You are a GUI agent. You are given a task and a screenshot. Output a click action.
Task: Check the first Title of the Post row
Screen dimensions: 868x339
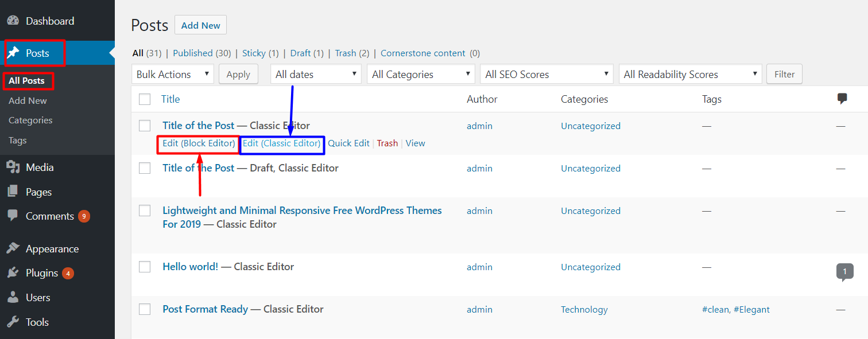pyautogui.click(x=145, y=126)
